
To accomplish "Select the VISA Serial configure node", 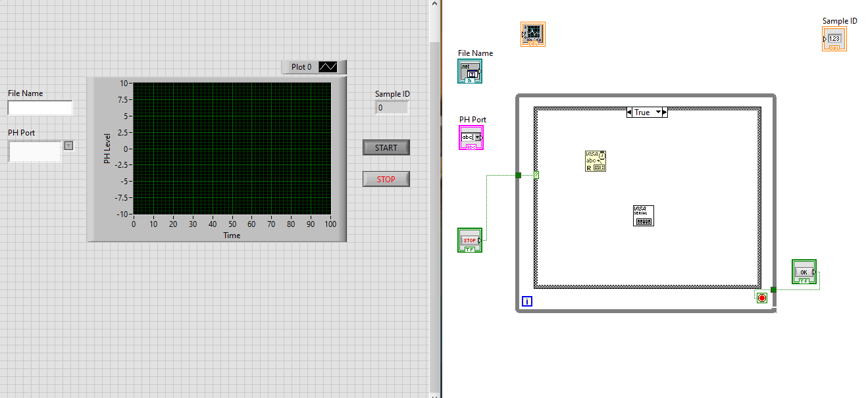I will (644, 216).
